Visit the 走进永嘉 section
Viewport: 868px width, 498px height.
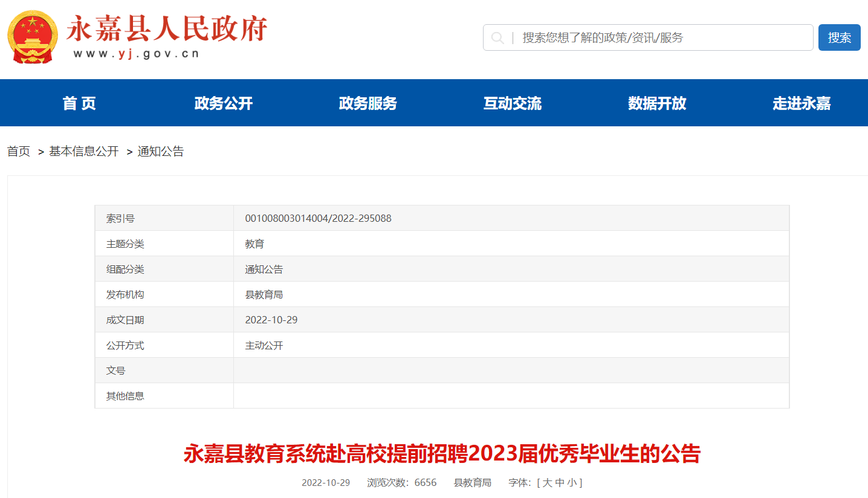point(802,103)
